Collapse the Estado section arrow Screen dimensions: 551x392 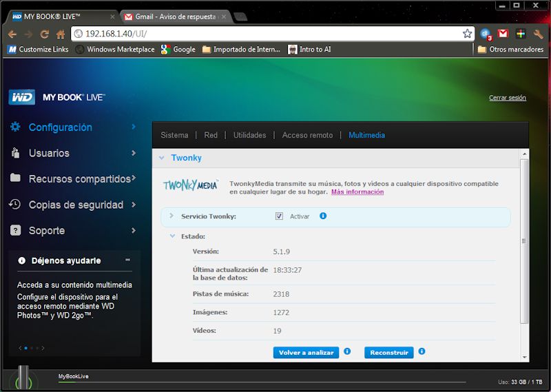coord(172,236)
